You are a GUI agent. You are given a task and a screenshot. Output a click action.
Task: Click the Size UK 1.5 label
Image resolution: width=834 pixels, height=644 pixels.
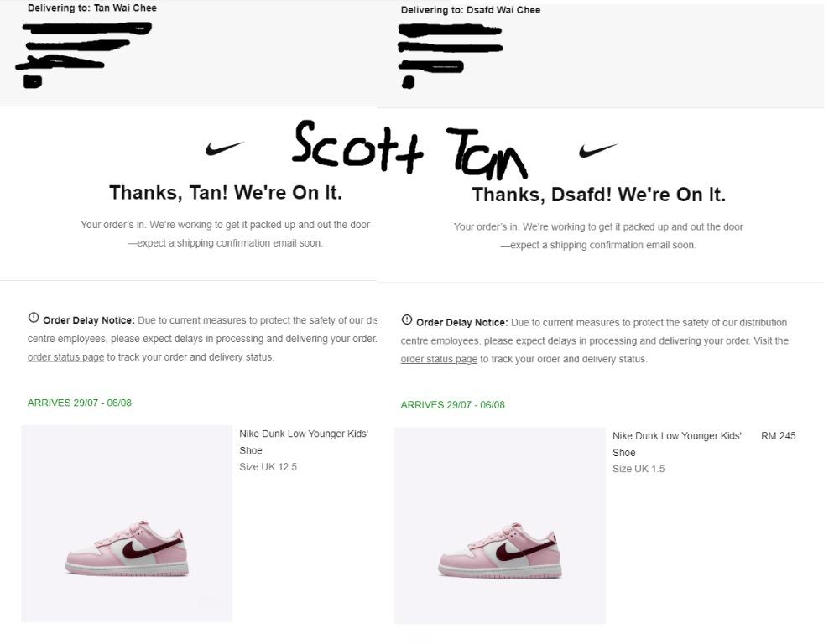click(639, 469)
